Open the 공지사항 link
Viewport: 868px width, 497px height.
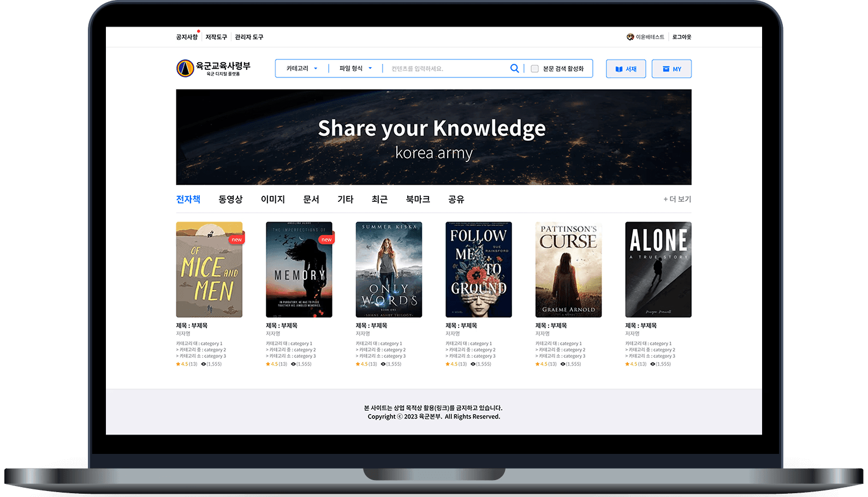187,37
